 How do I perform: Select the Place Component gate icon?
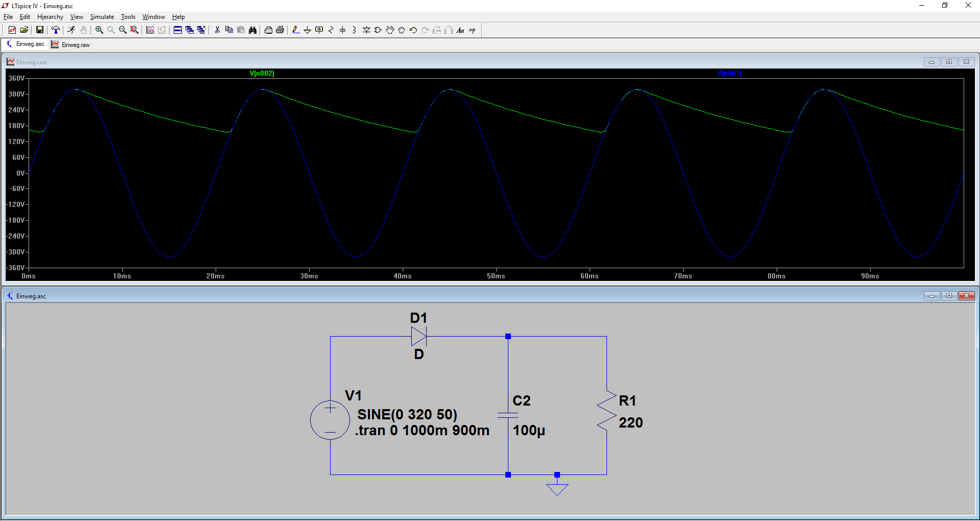pyautogui.click(x=378, y=30)
